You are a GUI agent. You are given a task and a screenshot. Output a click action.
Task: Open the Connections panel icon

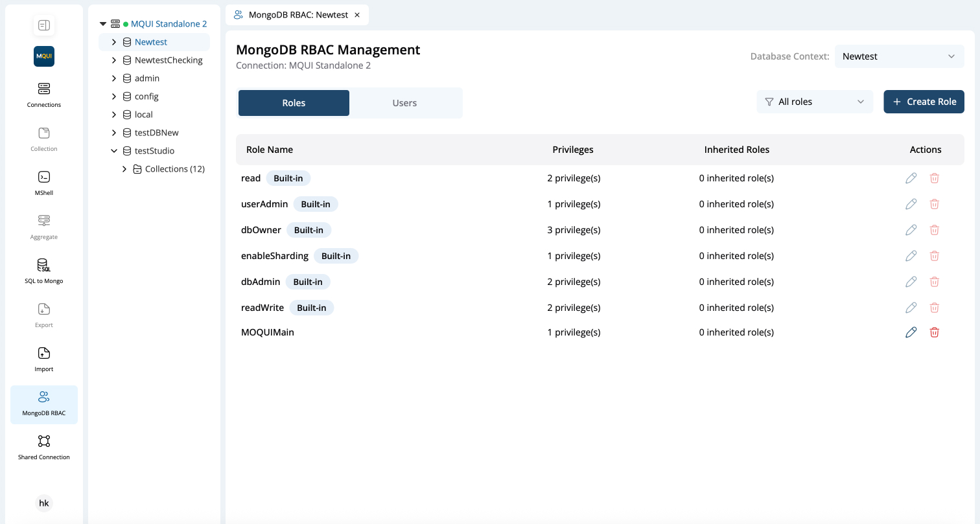click(44, 89)
